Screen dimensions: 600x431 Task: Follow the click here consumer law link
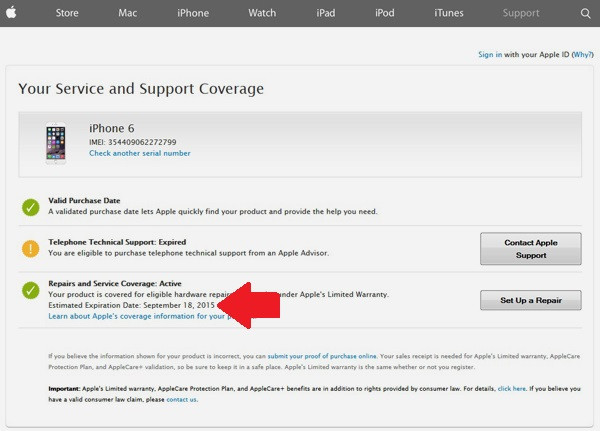512,389
